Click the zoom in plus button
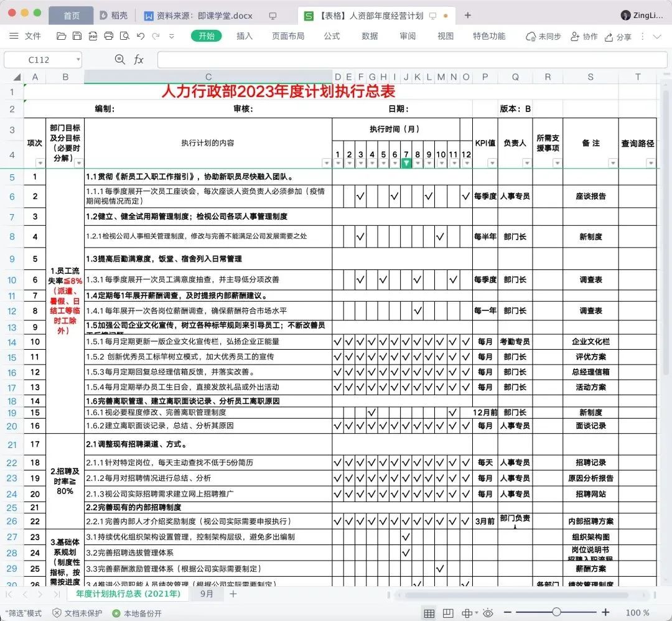The width and height of the screenshot is (672, 621). point(605,612)
